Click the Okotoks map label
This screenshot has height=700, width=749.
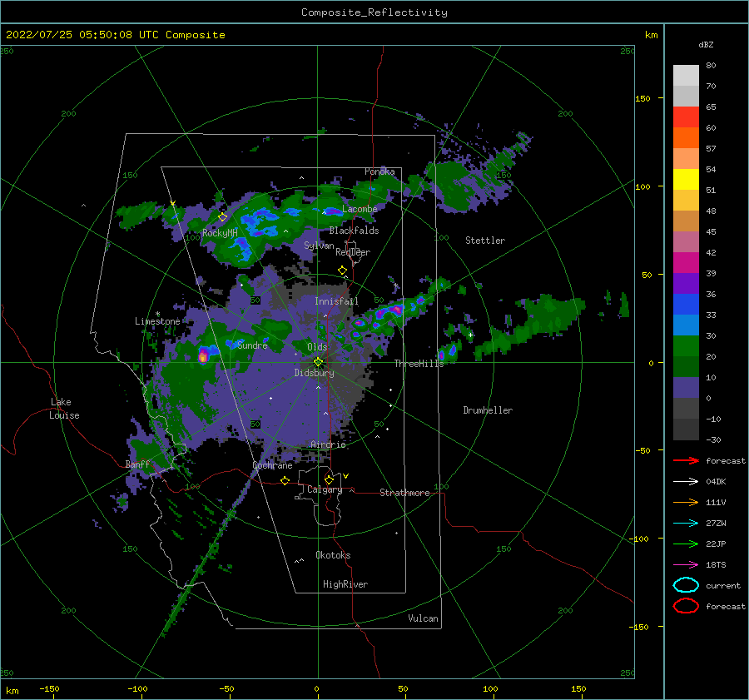click(x=333, y=555)
